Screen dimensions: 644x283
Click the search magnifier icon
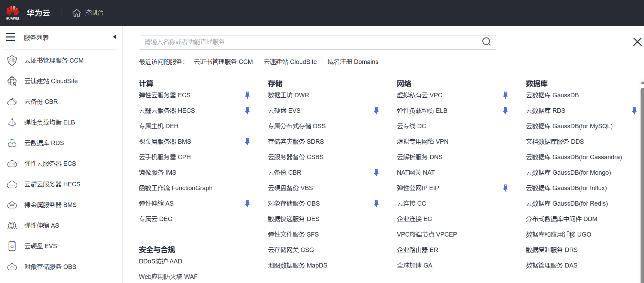[x=486, y=42]
